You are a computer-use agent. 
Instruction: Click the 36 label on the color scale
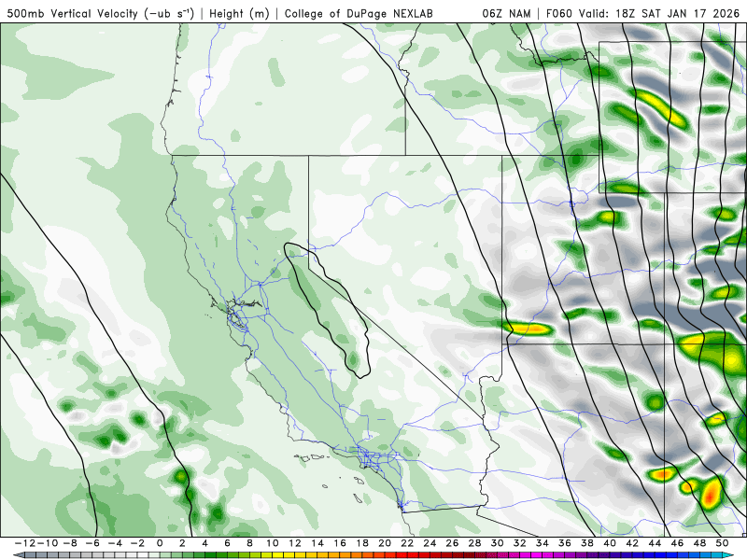(565, 543)
